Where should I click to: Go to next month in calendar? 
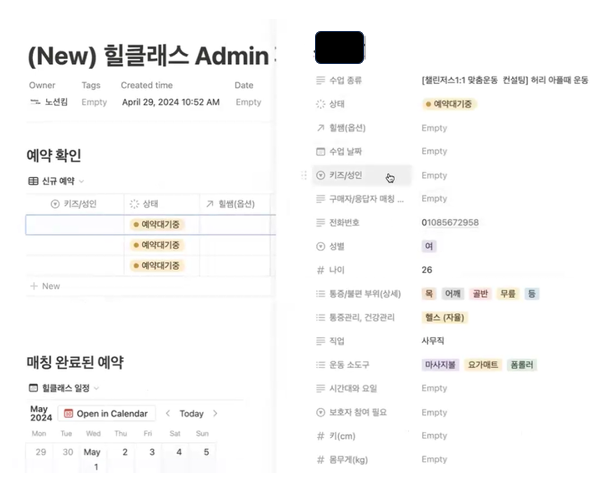point(215,413)
